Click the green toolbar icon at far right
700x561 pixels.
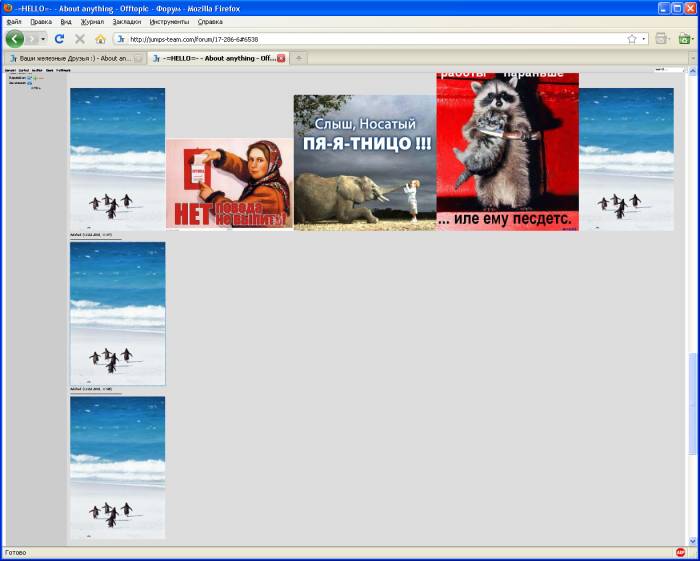tap(684, 39)
